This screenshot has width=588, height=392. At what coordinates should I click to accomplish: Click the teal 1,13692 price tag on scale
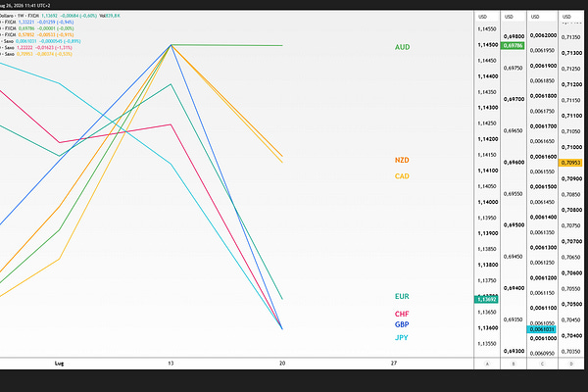tap(486, 299)
